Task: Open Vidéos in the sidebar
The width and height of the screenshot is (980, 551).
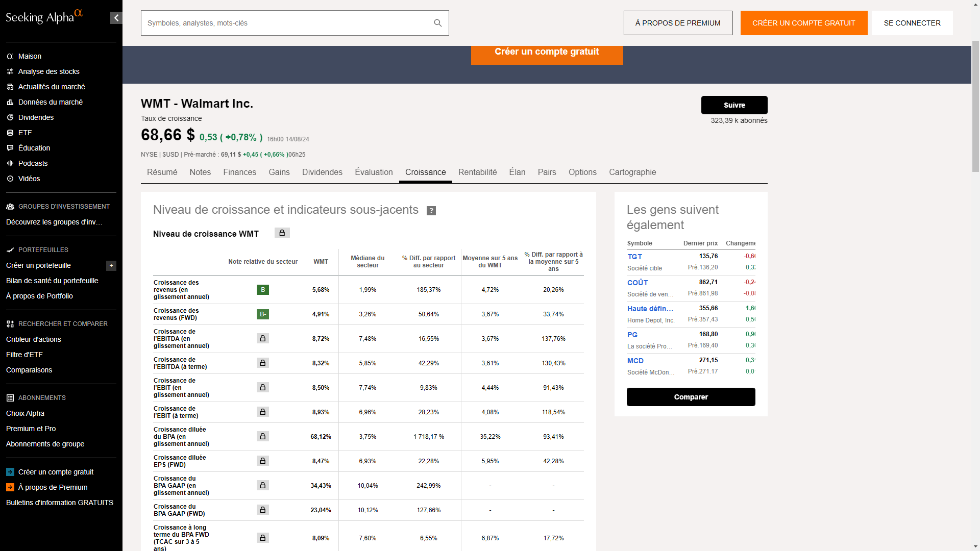Action: (x=29, y=179)
